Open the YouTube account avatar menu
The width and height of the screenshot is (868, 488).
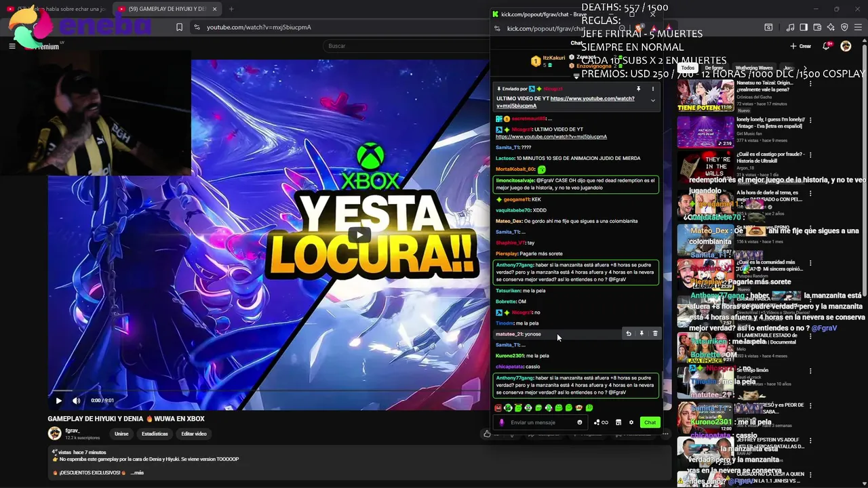[846, 46]
